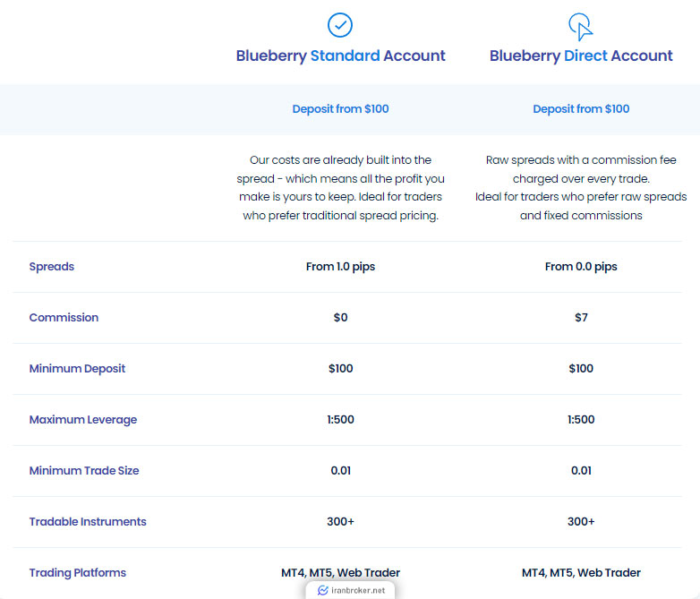Click the Spreads row label
This screenshot has height=599, width=700.
coord(52,267)
